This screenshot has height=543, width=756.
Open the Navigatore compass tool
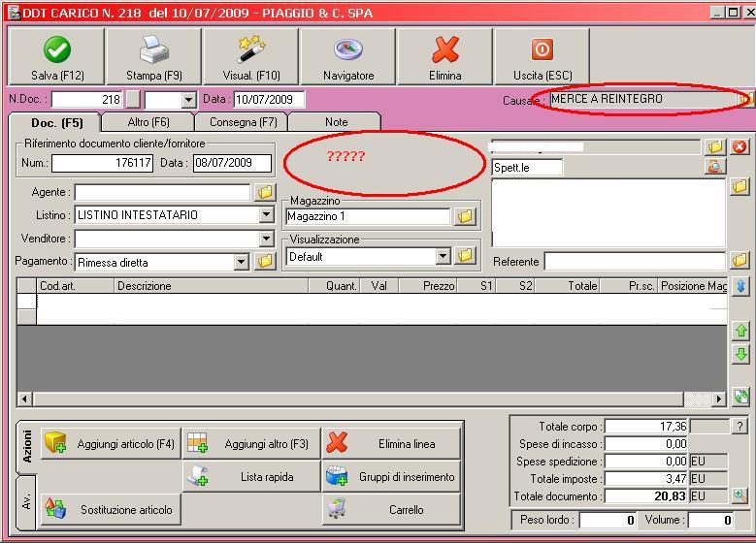[348, 56]
